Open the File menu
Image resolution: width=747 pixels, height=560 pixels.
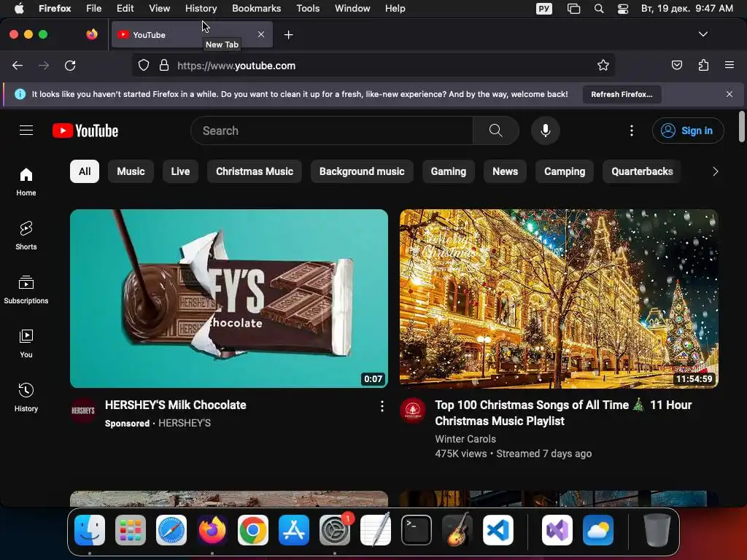(94, 9)
